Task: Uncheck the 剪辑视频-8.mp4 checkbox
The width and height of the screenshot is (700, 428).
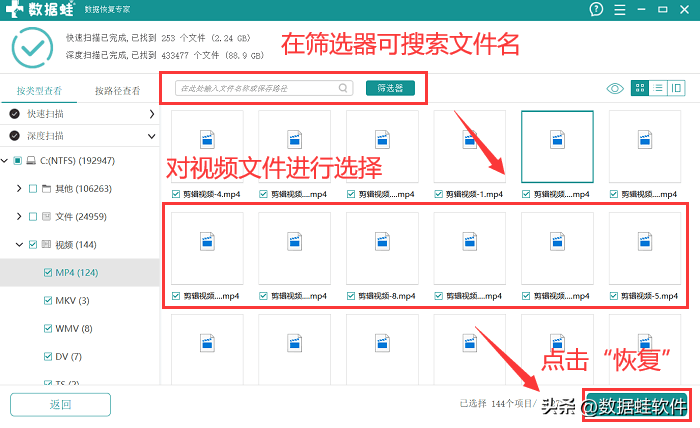Action: (x=351, y=296)
